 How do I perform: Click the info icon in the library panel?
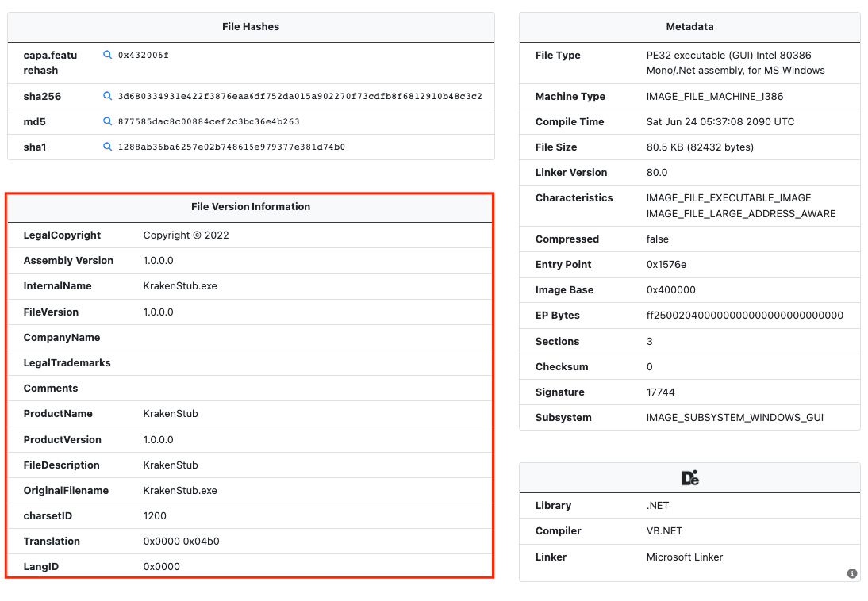pos(852,573)
